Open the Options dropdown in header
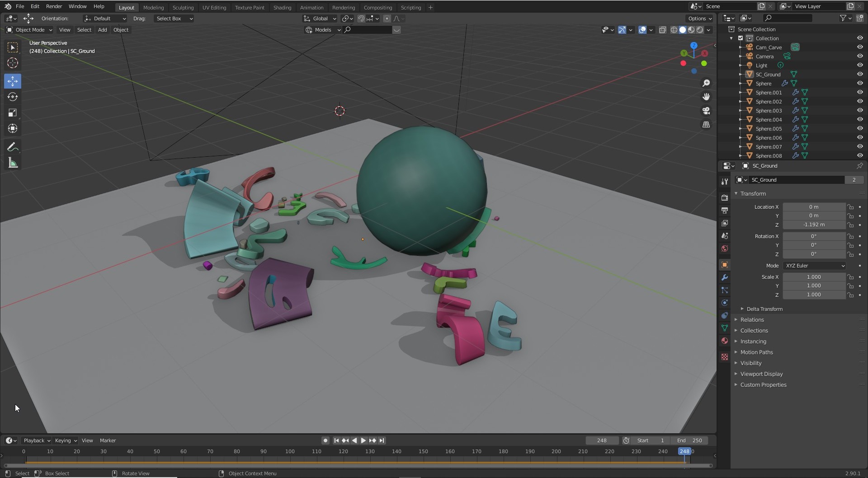Image resolution: width=868 pixels, height=478 pixels. [699, 19]
